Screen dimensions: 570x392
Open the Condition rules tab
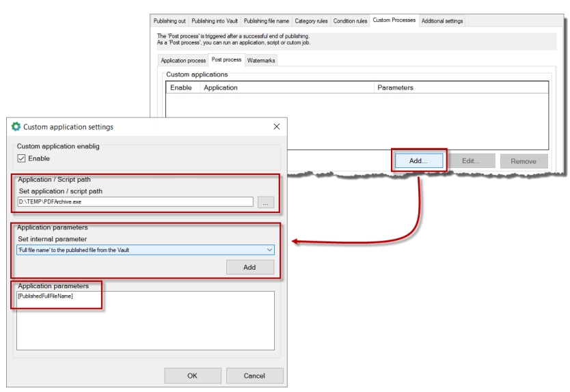pyautogui.click(x=350, y=21)
